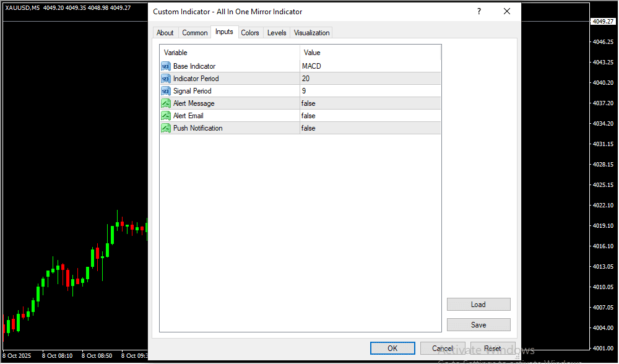Viewport: 619px width, 364px height.
Task: Select the MACD value of Base Indicator
Action: pyautogui.click(x=311, y=66)
